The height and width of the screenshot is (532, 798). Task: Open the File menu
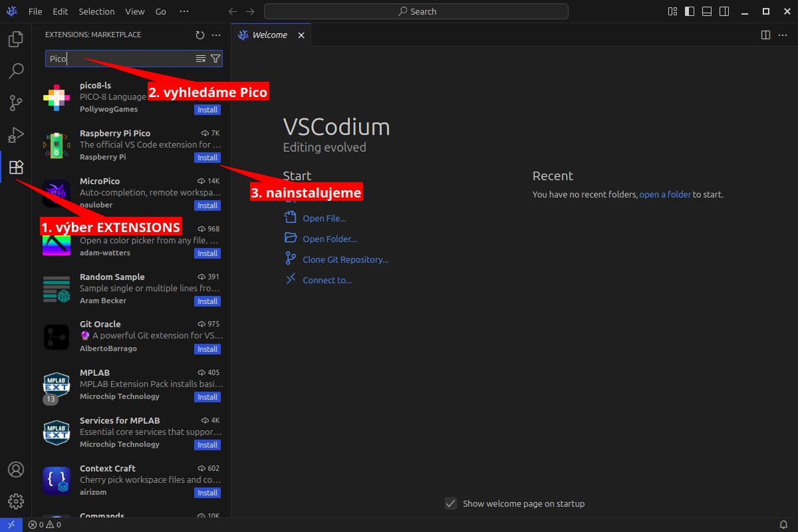(x=35, y=11)
